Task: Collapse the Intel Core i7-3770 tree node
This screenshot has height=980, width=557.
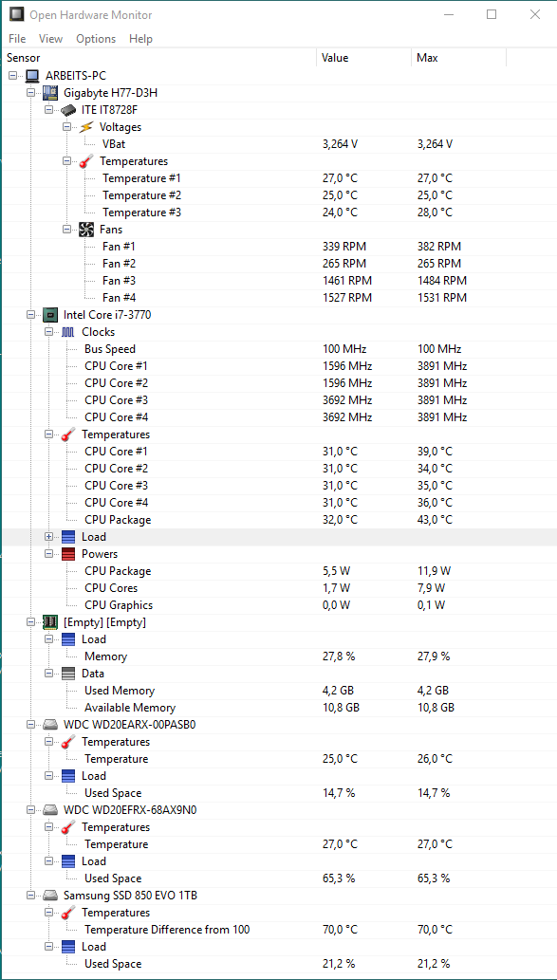Action: point(30,315)
